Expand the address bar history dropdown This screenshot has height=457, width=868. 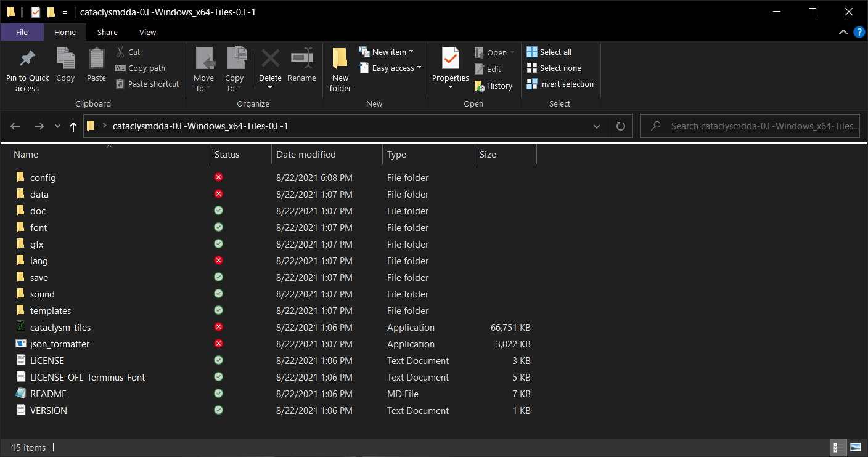pyautogui.click(x=597, y=126)
